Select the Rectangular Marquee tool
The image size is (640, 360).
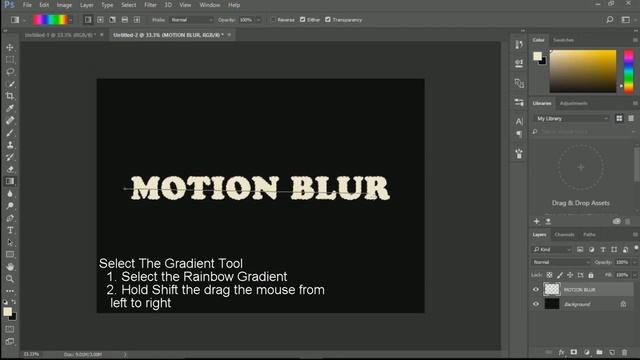click(10, 60)
